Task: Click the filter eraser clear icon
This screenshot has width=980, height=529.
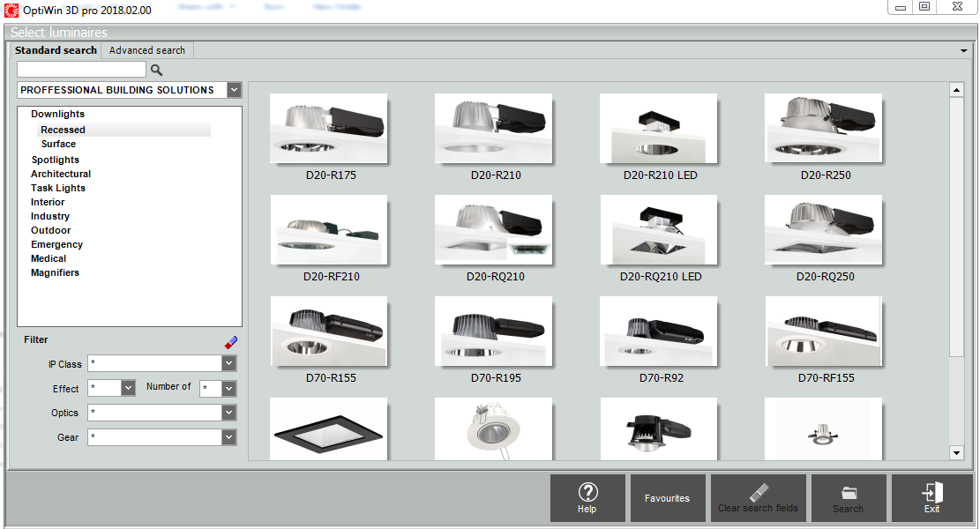Action: tap(230, 342)
